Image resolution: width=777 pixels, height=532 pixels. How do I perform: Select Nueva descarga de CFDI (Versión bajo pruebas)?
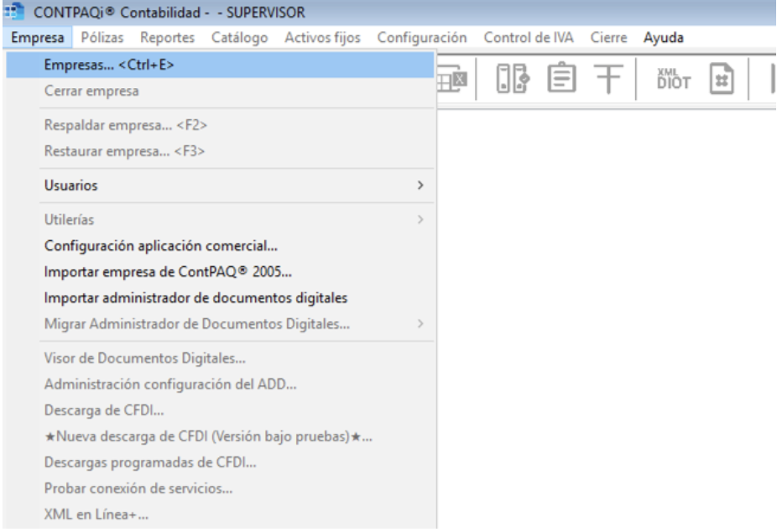(220, 436)
